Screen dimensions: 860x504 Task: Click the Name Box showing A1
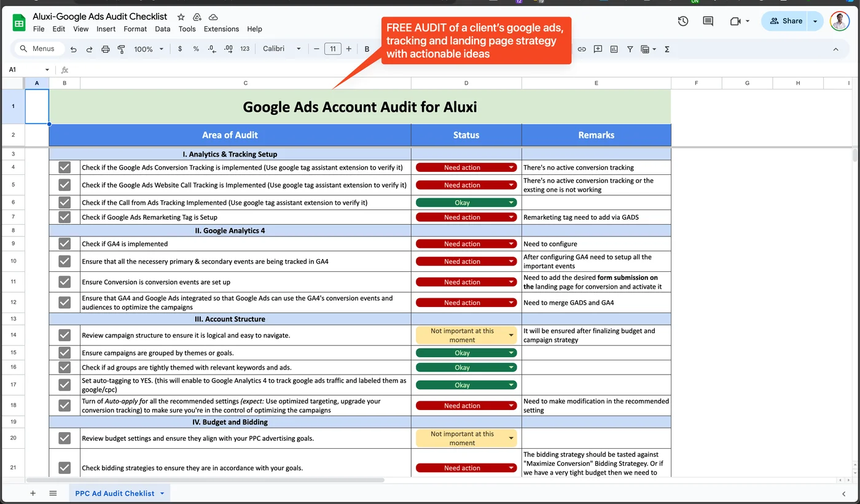[x=25, y=69]
